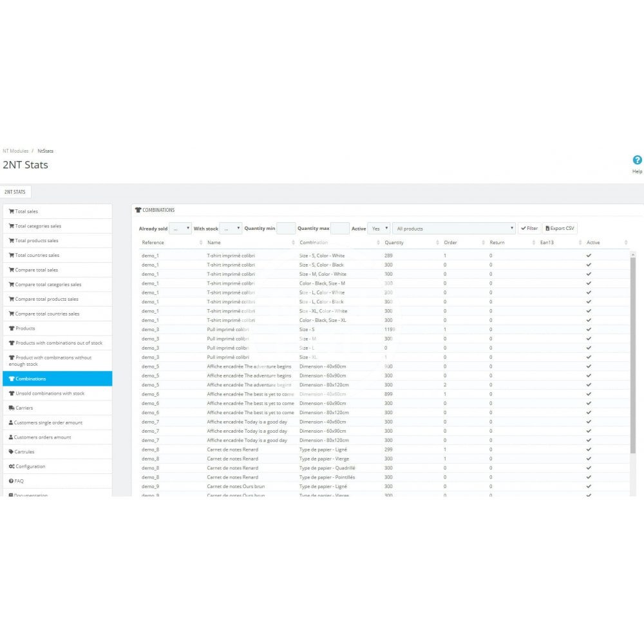Click tag icon beside Cartrules

click(x=11, y=452)
